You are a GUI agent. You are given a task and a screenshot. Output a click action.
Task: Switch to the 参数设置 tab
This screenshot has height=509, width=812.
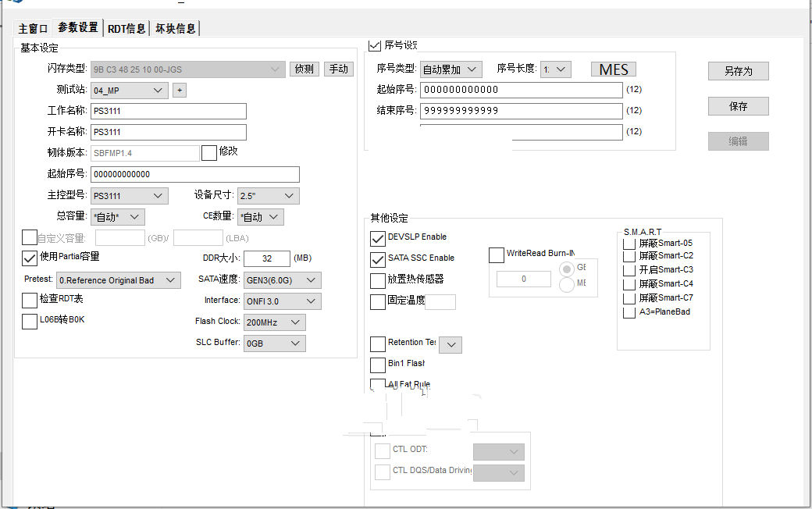(x=77, y=27)
